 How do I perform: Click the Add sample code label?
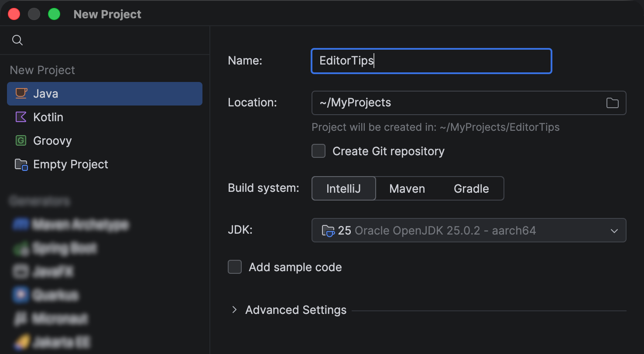pyautogui.click(x=295, y=267)
